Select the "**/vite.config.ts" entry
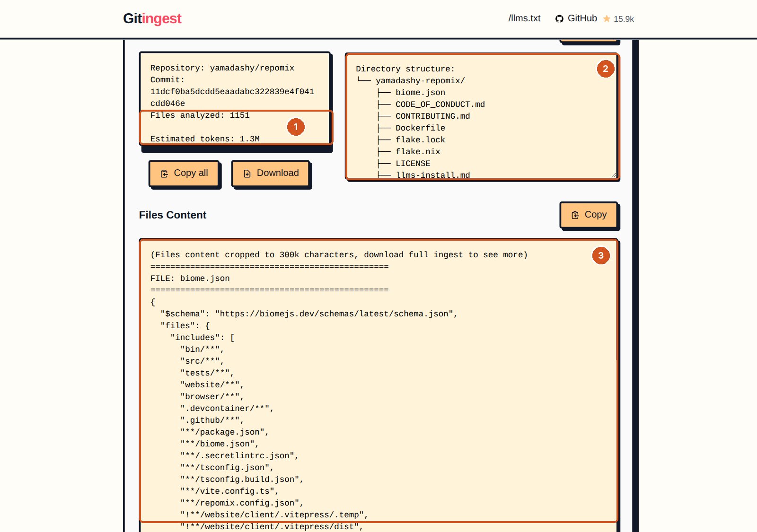Image resolution: width=757 pixels, height=532 pixels. [229, 491]
